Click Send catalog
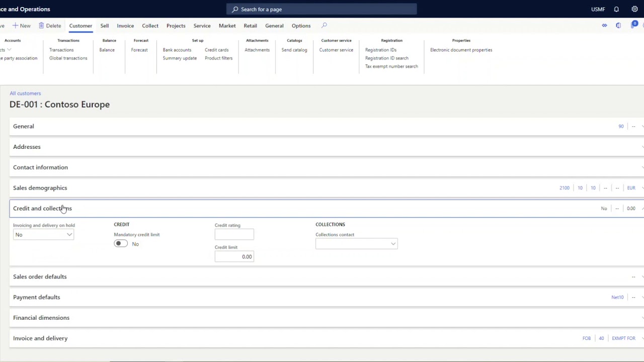Screen dimensions: 644x362 [294, 50]
